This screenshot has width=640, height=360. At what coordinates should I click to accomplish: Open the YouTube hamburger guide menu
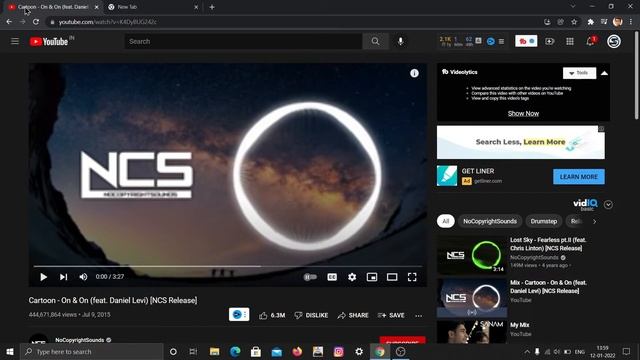click(15, 41)
